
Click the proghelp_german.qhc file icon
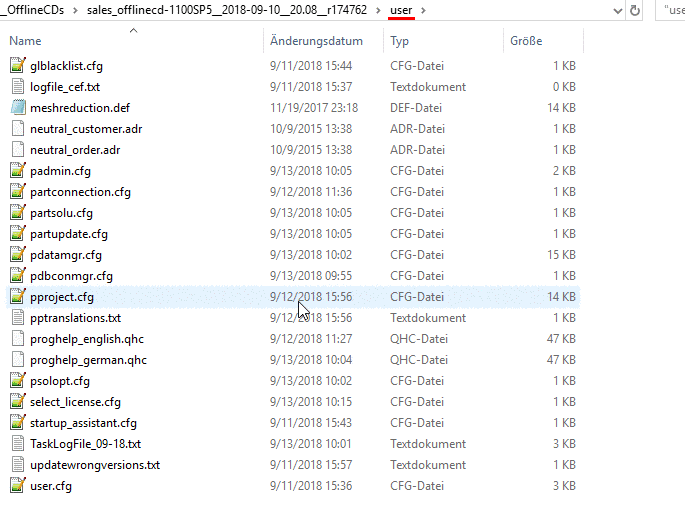[x=17, y=360]
